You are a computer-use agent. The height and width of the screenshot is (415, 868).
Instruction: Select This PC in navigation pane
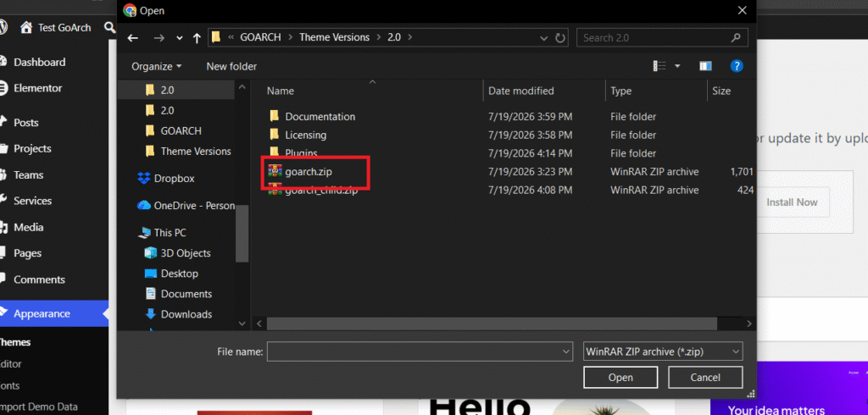coord(170,233)
